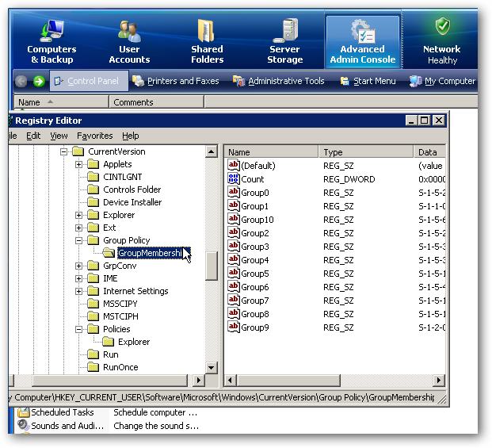The height and width of the screenshot is (448, 492).
Task: Select the Group4 string value icon
Action: [234, 259]
